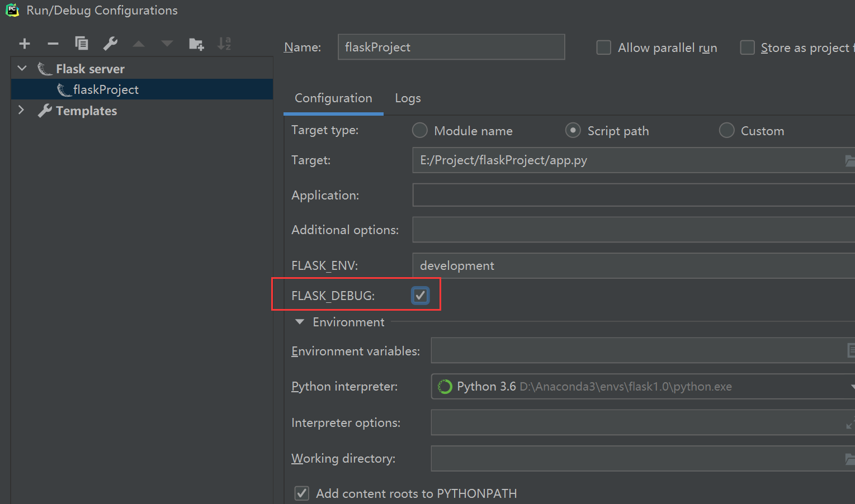Open Edit Templates wrench icon in toolbar

(x=110, y=44)
